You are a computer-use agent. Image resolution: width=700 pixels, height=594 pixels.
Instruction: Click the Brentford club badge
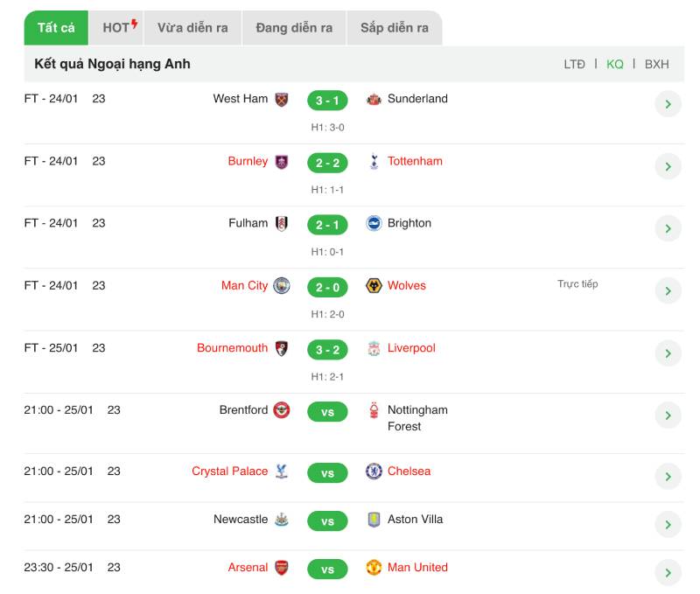pos(282,410)
